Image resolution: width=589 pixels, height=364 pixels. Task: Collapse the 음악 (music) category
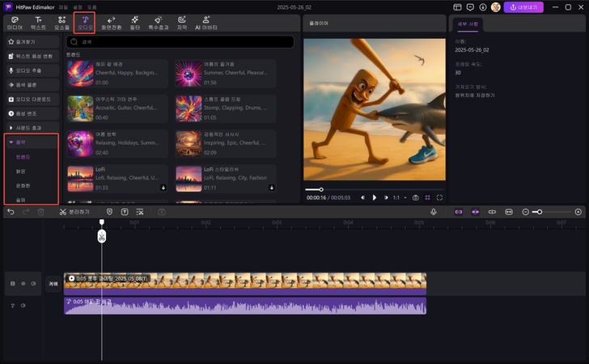32,142
